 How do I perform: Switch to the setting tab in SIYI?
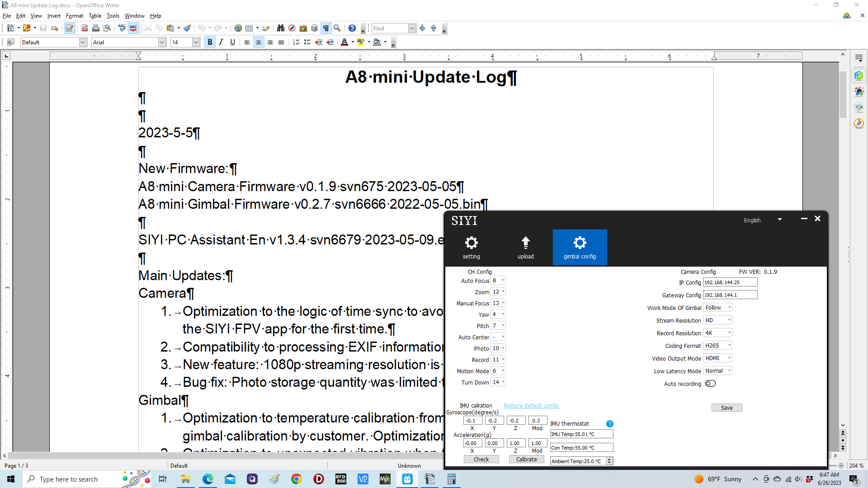[471, 247]
